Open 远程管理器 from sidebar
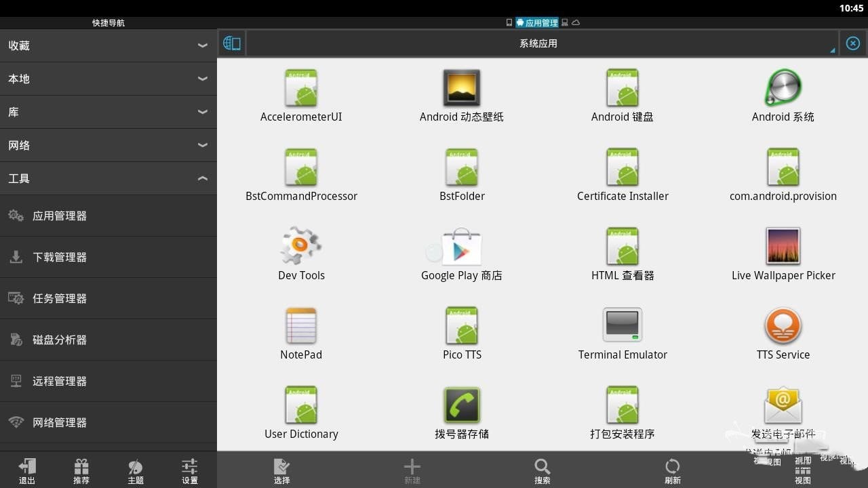This screenshot has width=868, height=488. click(x=108, y=381)
